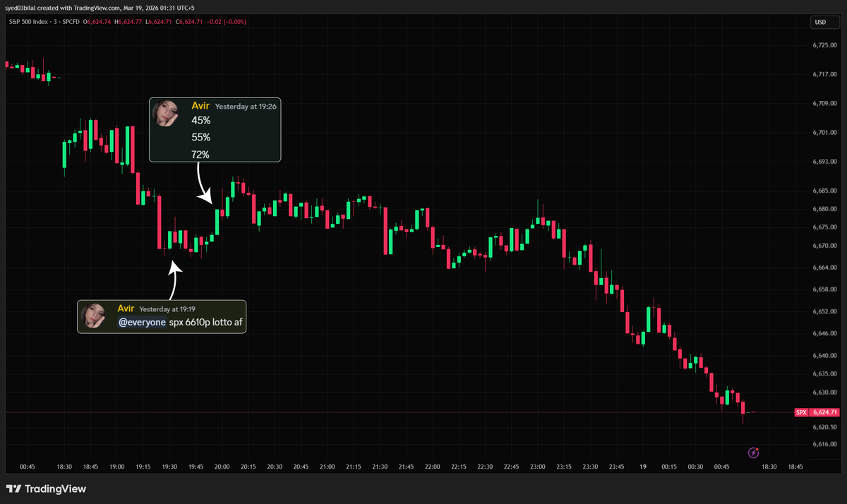Image resolution: width=847 pixels, height=504 pixels.
Task: Click the current price 6,624.71 on the axis
Action: tap(824, 412)
